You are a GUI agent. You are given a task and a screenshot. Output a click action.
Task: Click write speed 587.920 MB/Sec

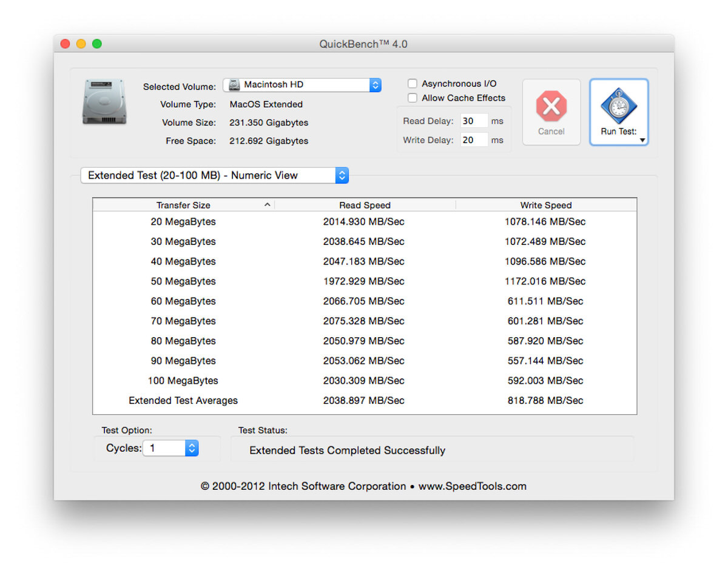545,341
